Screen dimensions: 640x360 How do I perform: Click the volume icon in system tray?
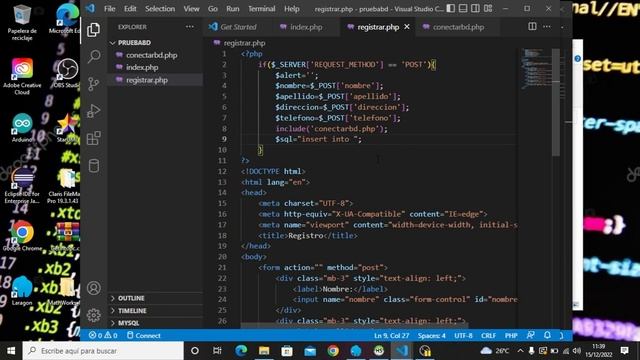pos(577,351)
